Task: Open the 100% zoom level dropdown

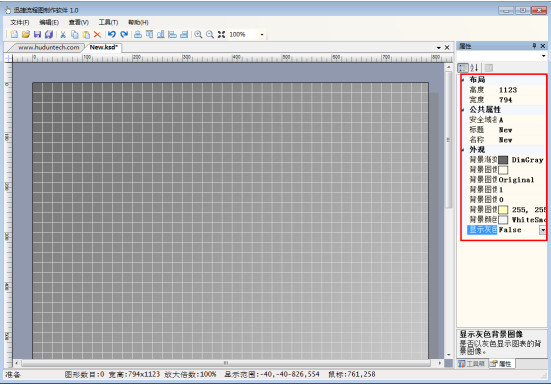Action: pyautogui.click(x=262, y=34)
